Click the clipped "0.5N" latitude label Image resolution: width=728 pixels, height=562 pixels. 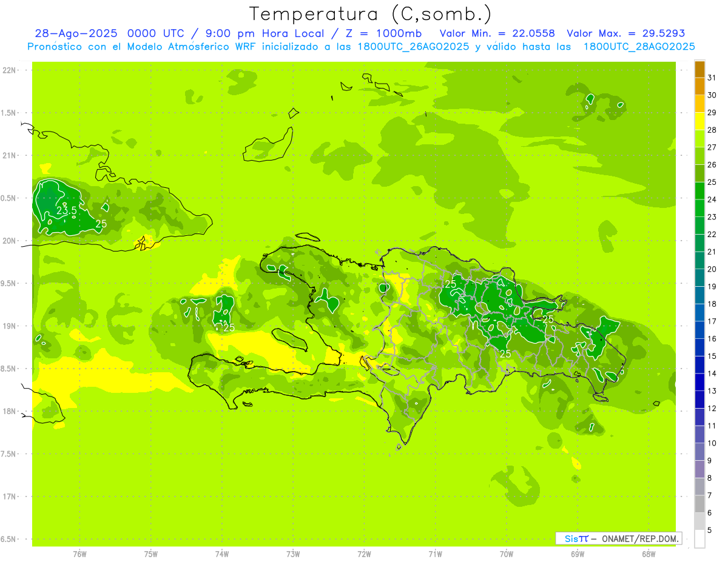click(8, 198)
